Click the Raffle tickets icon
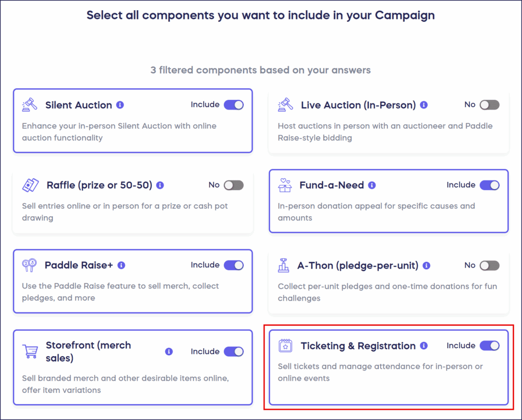The height and width of the screenshot is (420, 522). click(30, 185)
